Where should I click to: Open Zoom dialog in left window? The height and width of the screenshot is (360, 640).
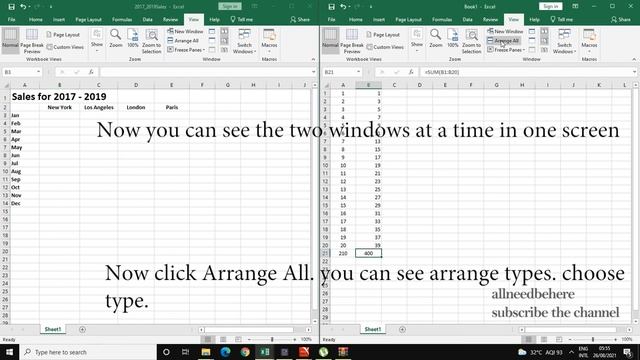coord(116,39)
